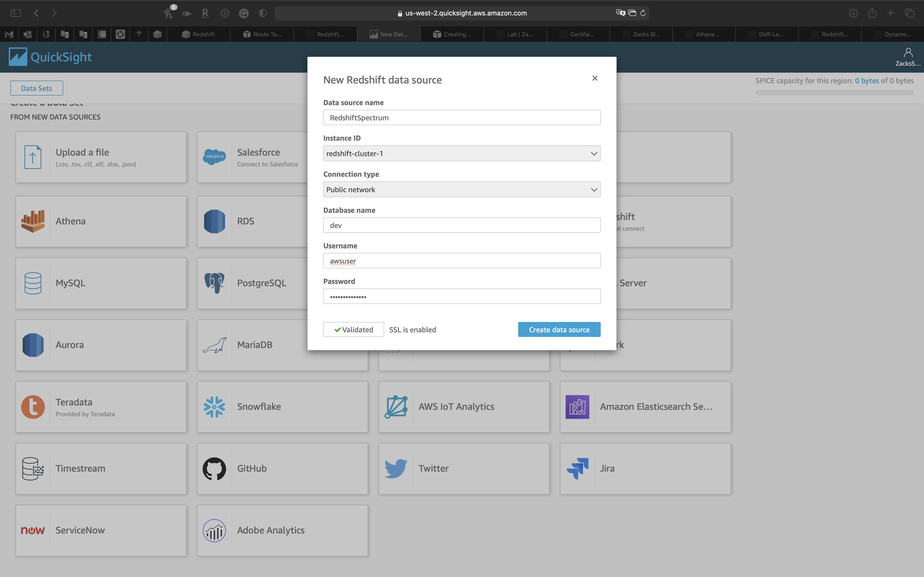Image resolution: width=924 pixels, height=577 pixels.
Task: Click the browser reload page icon
Action: 643,13
